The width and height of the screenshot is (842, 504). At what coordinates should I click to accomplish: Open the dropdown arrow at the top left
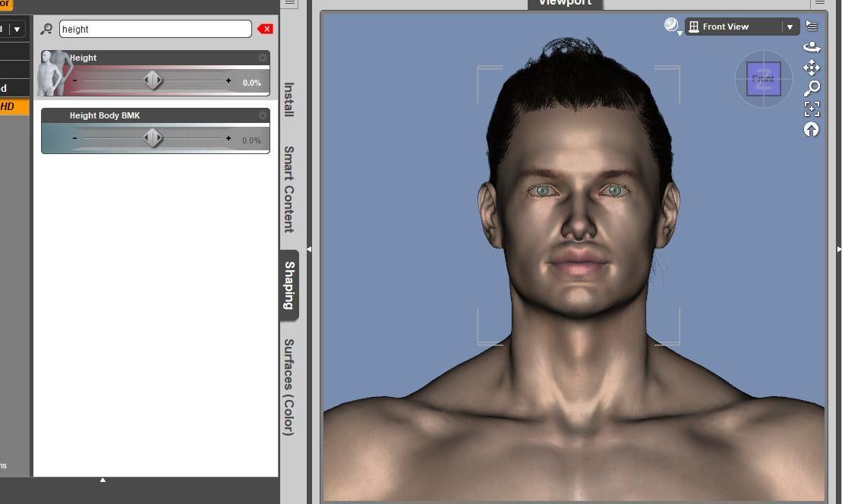(17, 29)
